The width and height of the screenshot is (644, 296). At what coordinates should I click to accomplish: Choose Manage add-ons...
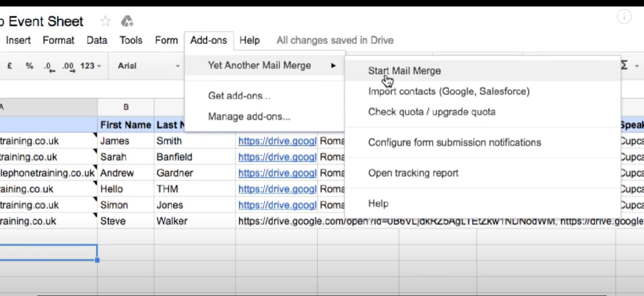click(265, 117)
